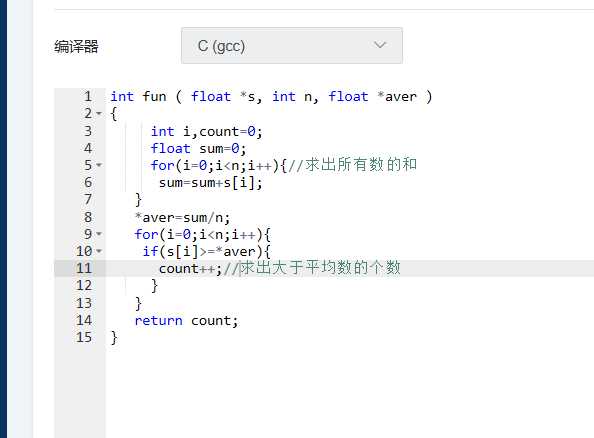Click the 'return count;' statement
This screenshot has height=438, width=594.
tap(186, 321)
